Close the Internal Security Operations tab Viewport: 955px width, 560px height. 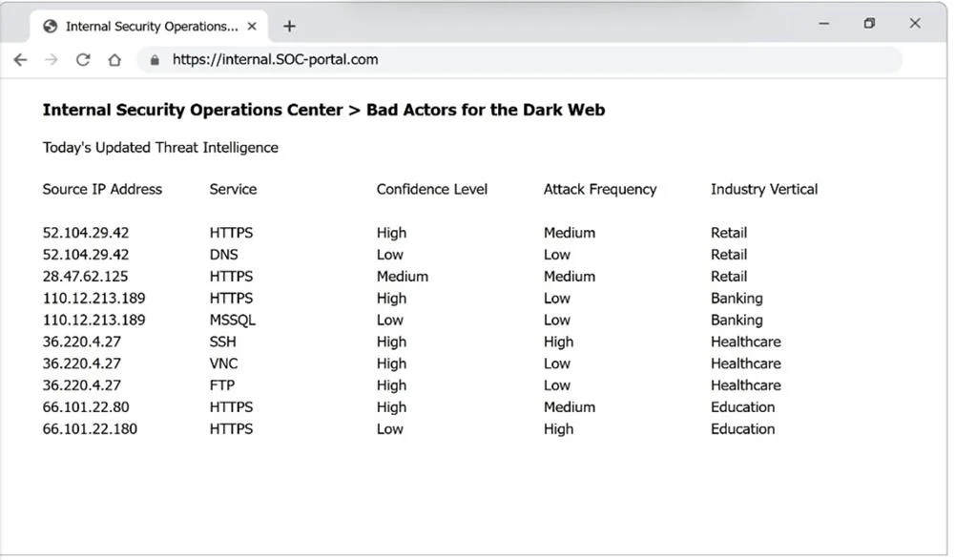(x=252, y=26)
